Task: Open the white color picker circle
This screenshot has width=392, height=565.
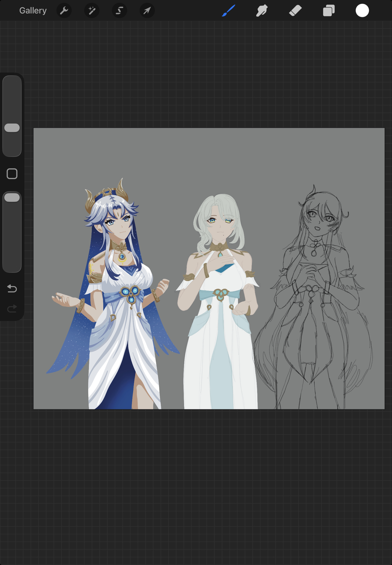Action: (362, 11)
